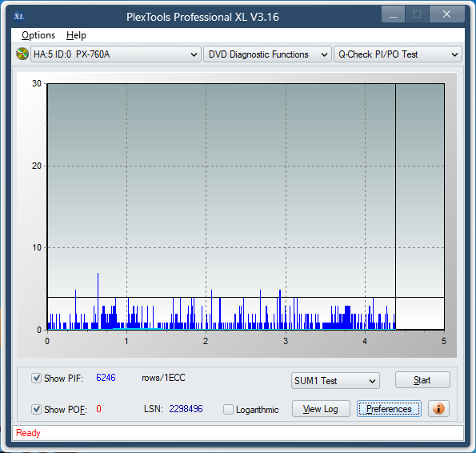Close the PlexTools Professional XL window
476x453 pixels.
coord(446,14)
